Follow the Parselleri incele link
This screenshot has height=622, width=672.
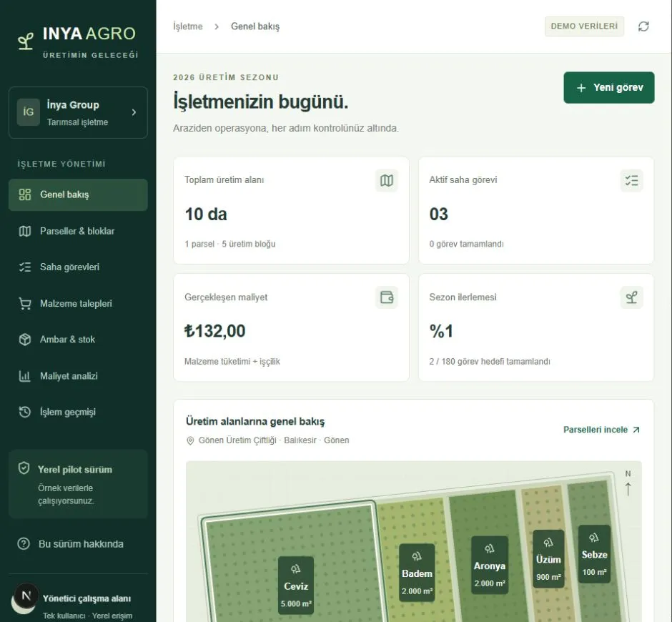[x=601, y=430]
